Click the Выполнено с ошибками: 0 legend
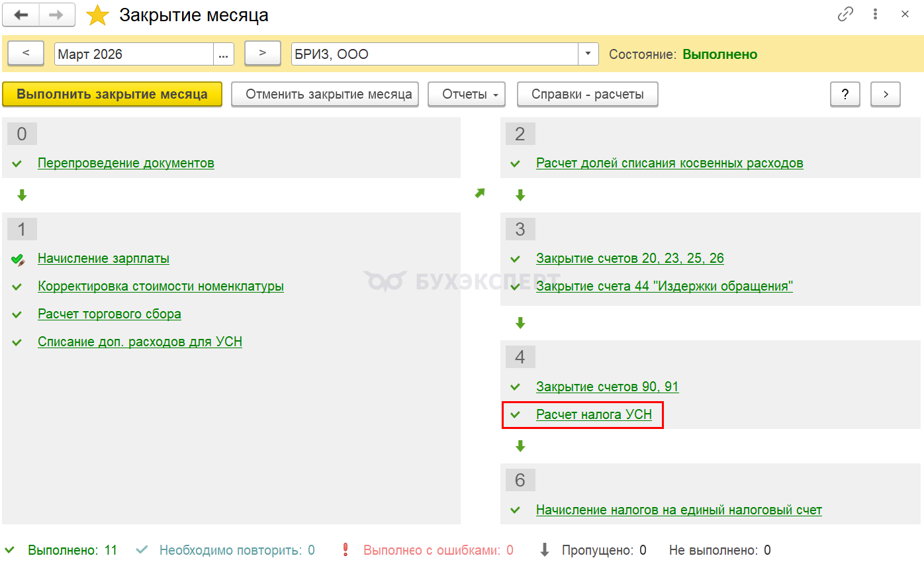This screenshot has height=564, width=924. [438, 550]
